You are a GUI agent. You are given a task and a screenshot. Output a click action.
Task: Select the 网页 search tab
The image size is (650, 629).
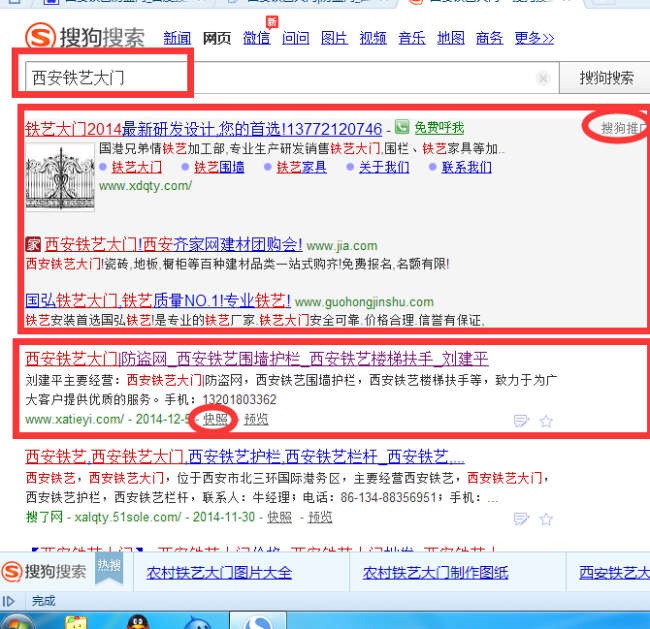[x=216, y=38]
